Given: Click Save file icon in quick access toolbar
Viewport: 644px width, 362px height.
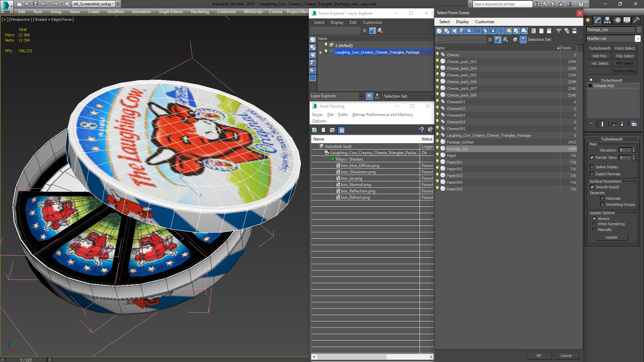Looking at the screenshot, I should 36,4.
